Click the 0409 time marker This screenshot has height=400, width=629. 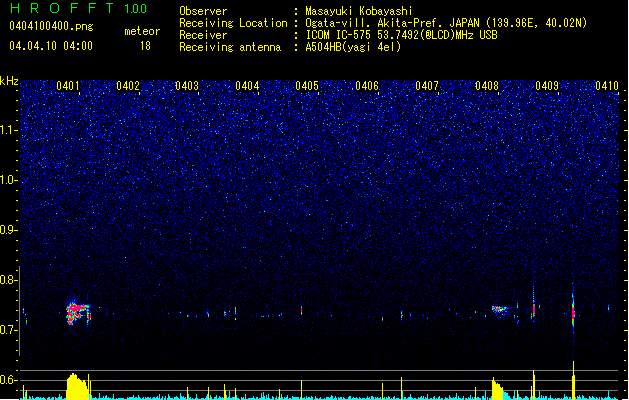point(547,86)
